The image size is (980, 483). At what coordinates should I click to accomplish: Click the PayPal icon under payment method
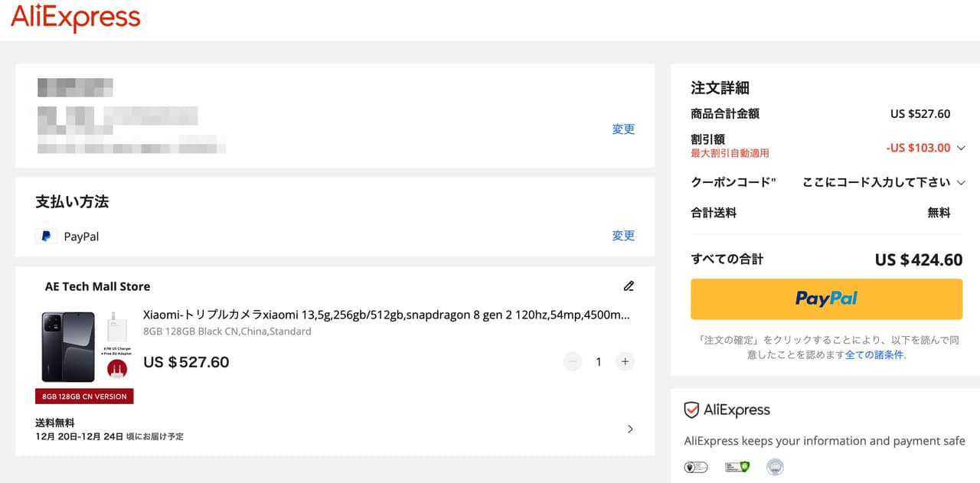pyautogui.click(x=46, y=237)
